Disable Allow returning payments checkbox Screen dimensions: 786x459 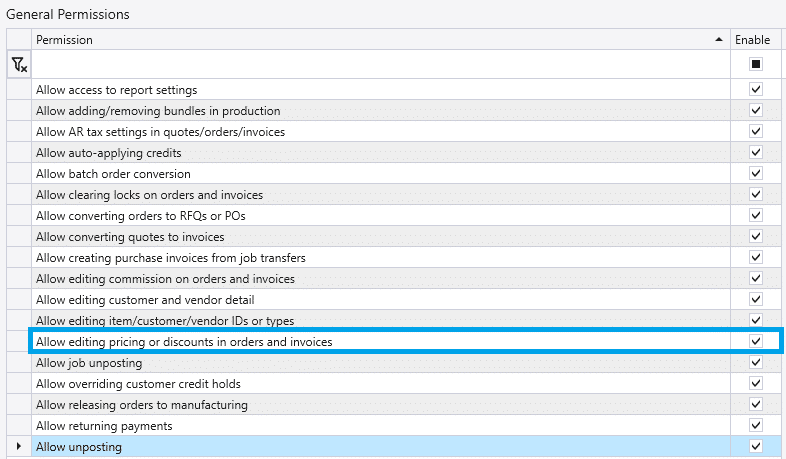click(x=756, y=426)
